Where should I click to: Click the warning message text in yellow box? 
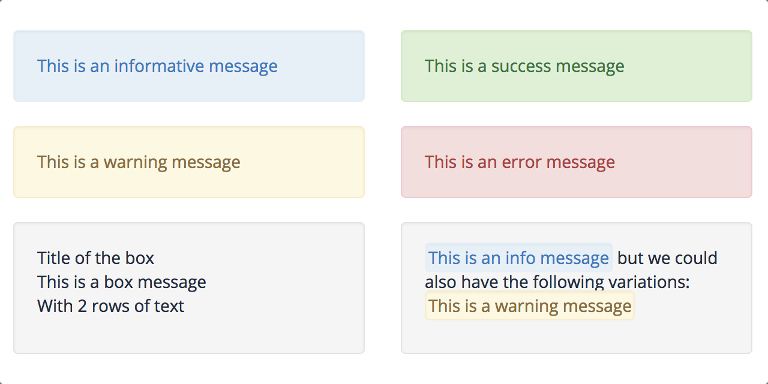coord(139,162)
